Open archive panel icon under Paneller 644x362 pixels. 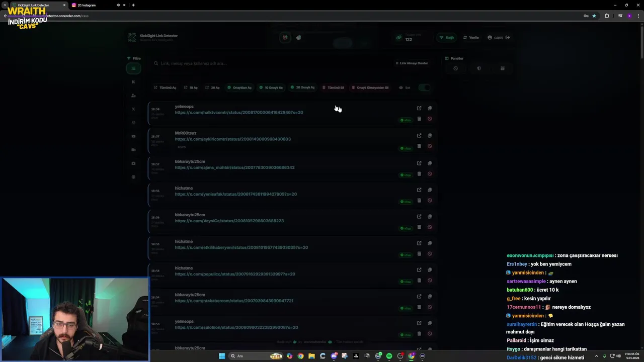(502, 68)
